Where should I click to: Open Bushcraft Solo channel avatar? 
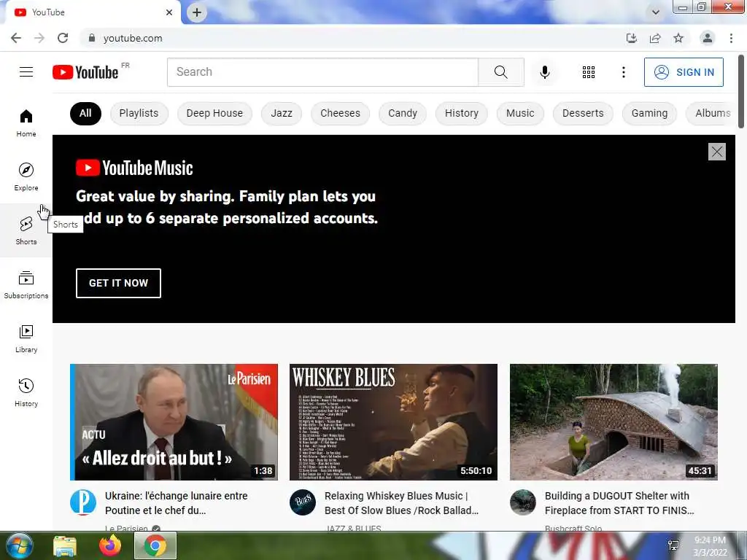(522, 502)
